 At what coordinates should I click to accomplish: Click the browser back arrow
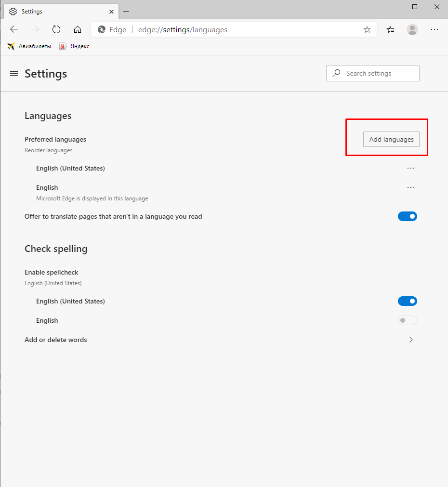(14, 29)
